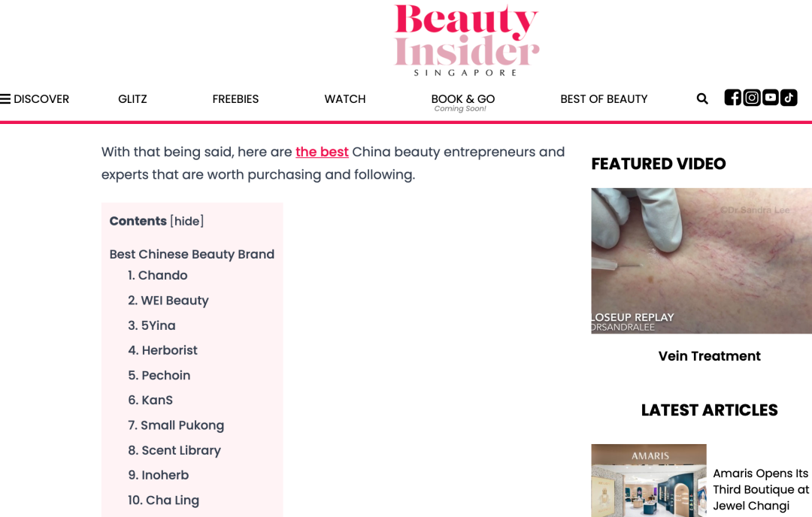Follow the pink 'the best' hyperlink

click(x=322, y=152)
